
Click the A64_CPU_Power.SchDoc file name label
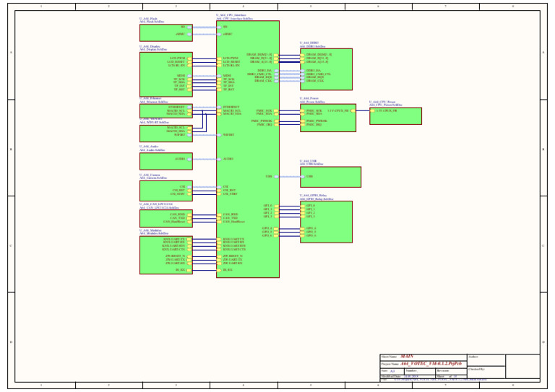[x=385, y=105]
